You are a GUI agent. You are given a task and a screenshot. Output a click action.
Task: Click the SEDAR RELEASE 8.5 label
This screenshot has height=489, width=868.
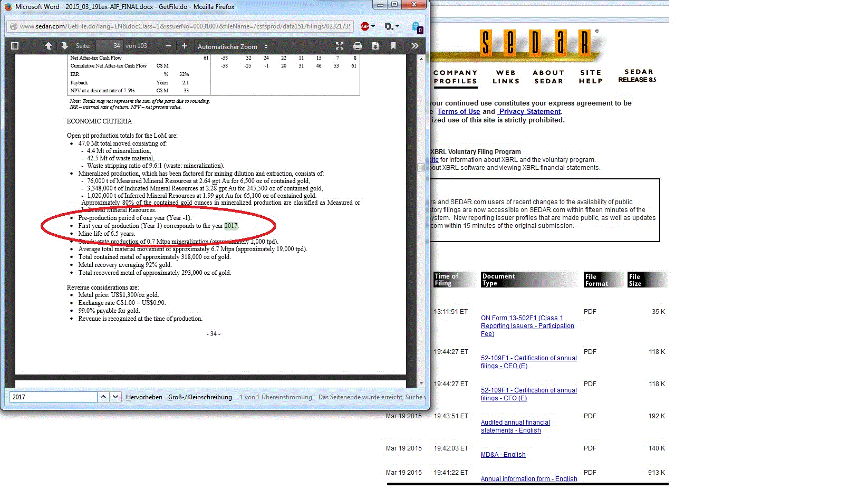pyautogui.click(x=638, y=75)
